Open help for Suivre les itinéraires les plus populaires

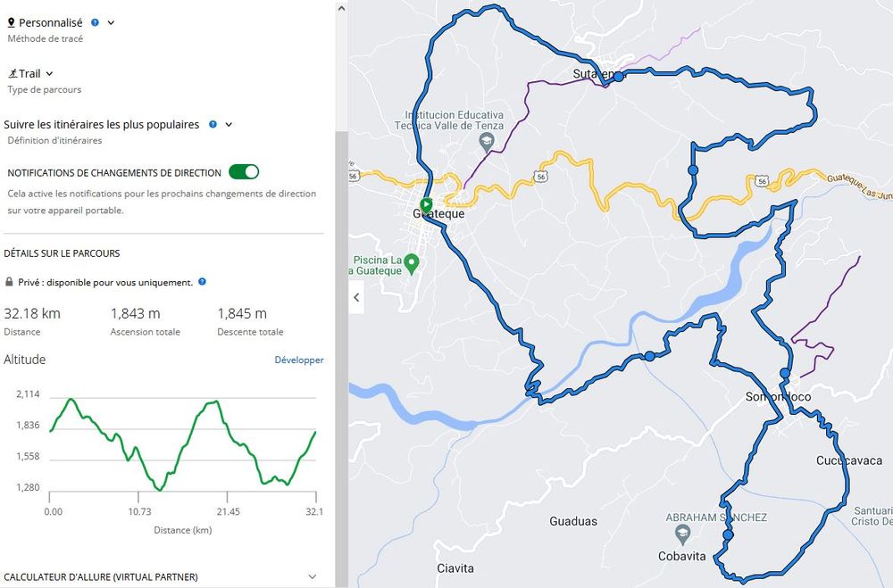point(213,125)
